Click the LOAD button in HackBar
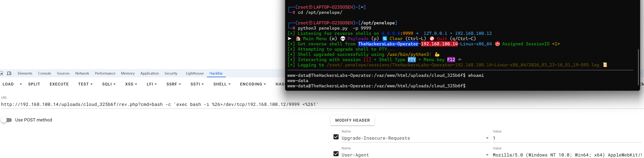Viewport: 644px width, 158px height. coord(8,84)
